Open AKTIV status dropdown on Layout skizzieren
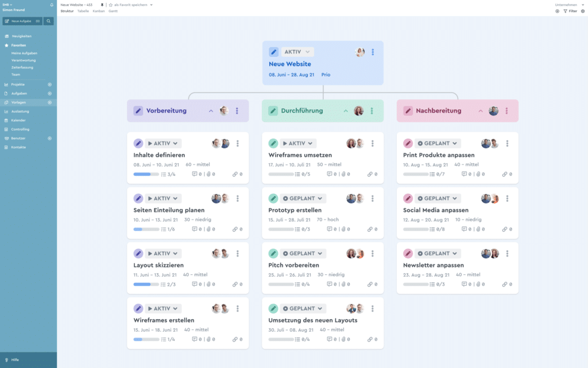The height and width of the screenshot is (368, 588). click(163, 254)
